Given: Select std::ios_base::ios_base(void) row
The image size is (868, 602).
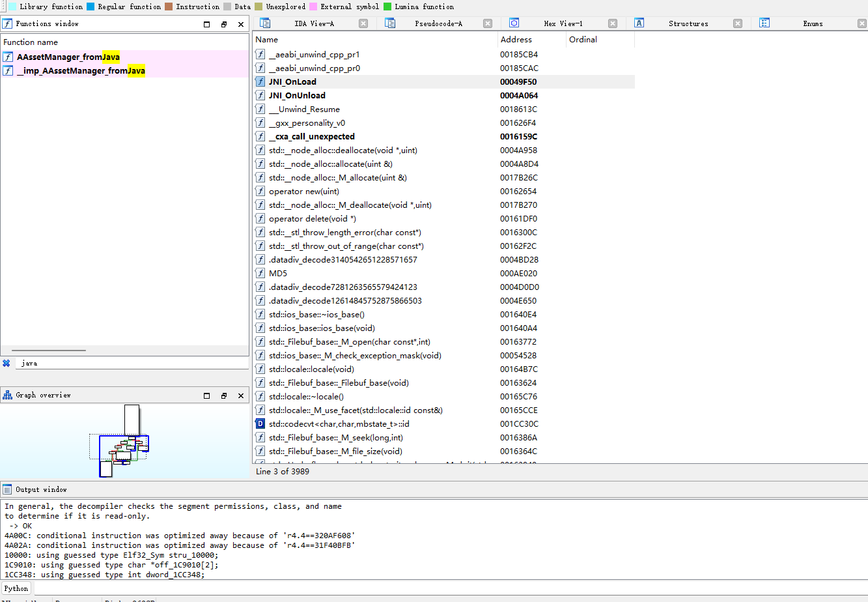Looking at the screenshot, I should [443, 328].
